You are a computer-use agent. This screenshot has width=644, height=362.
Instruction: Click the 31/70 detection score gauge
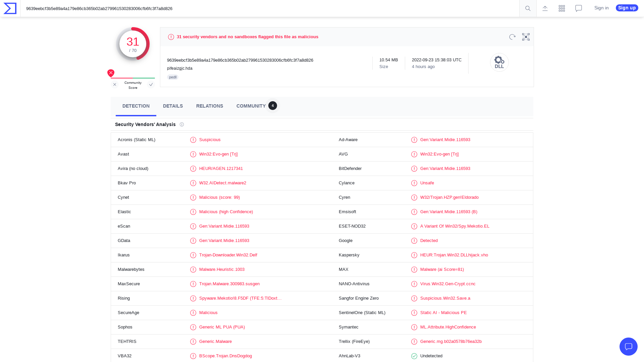(x=133, y=44)
